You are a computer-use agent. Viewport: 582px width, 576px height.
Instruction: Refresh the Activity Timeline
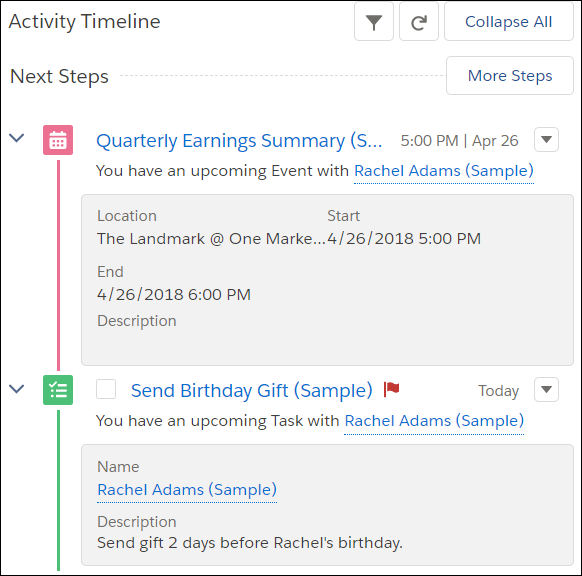[x=419, y=22]
